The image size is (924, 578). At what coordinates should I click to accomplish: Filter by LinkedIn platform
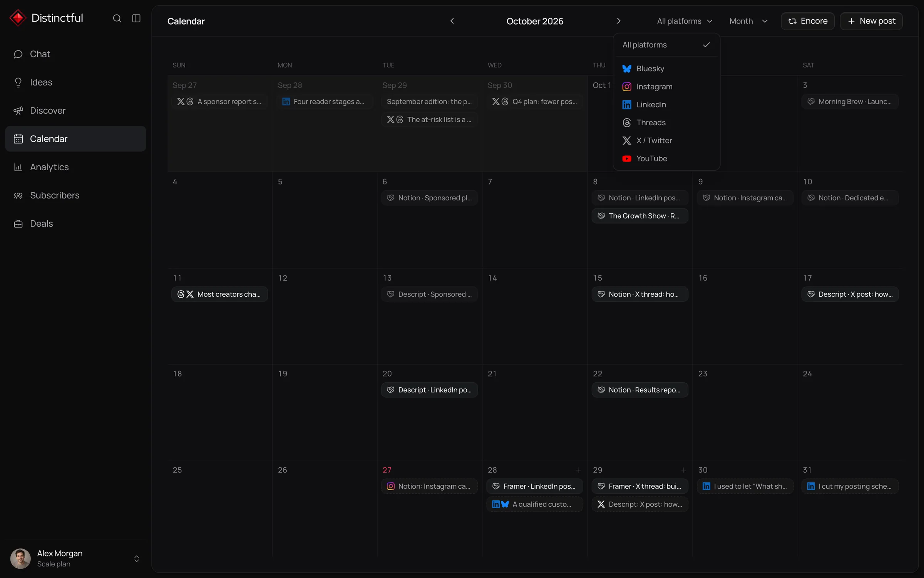click(x=666, y=105)
